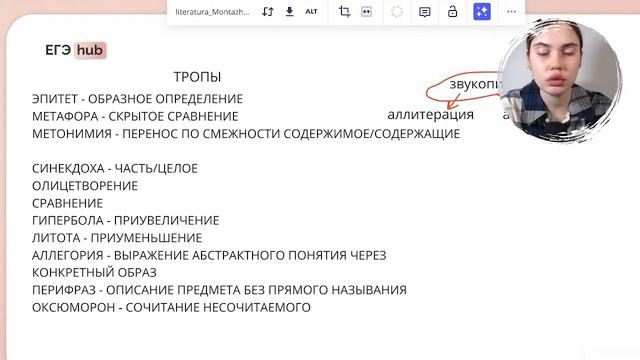
Task: Click the word ОЛИЦЕТВОРЕНИЕ
Action: coord(85,186)
